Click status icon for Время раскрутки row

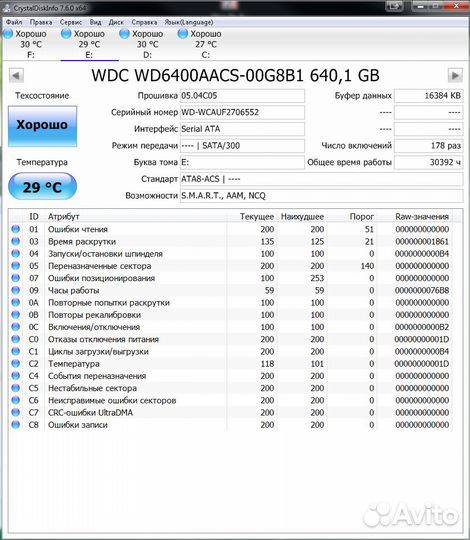pos(15,241)
